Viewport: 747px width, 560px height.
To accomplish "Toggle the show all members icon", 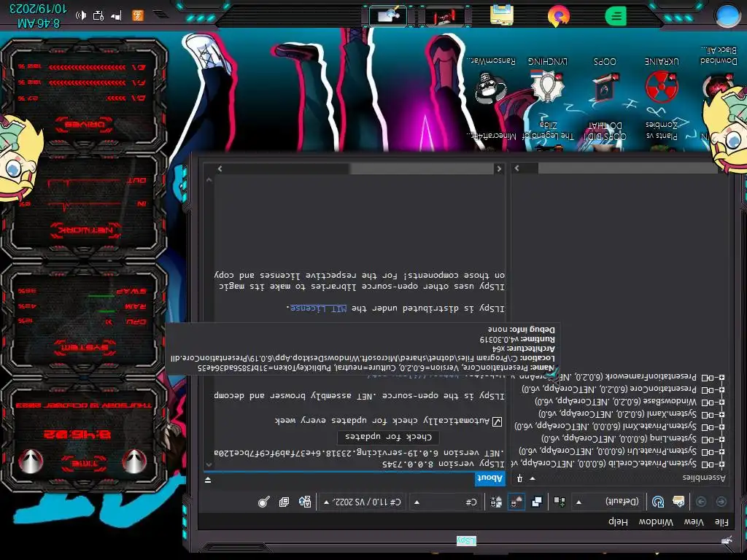I will pos(496,502).
